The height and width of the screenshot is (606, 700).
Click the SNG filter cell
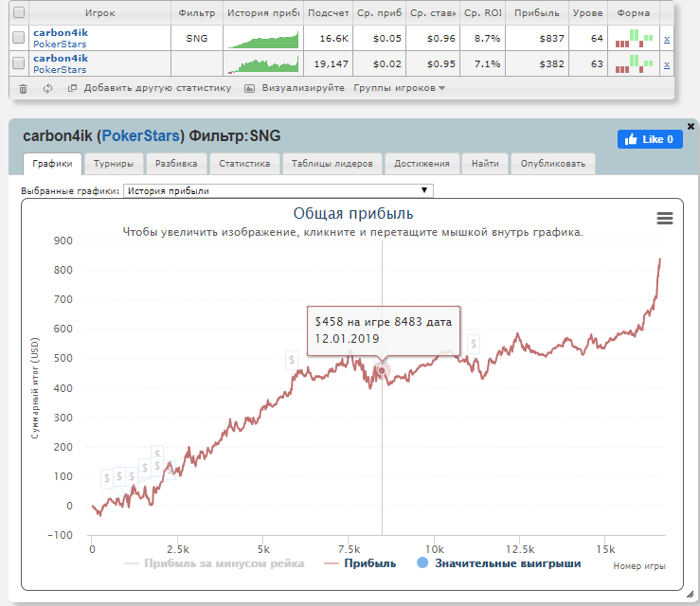(197, 39)
